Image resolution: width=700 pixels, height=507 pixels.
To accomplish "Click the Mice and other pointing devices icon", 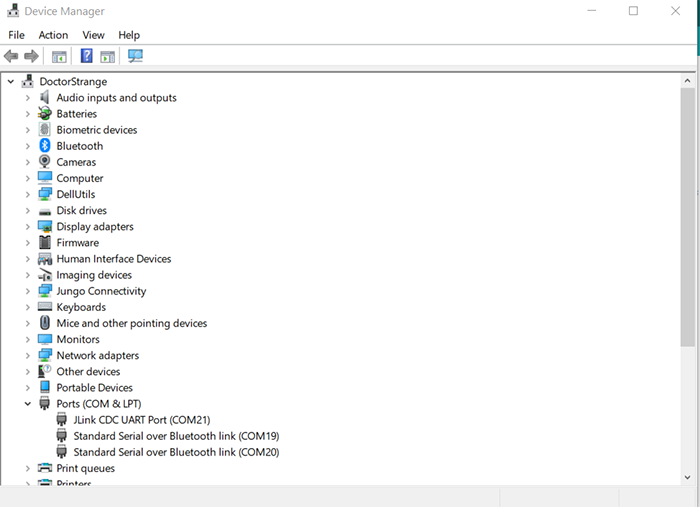I will [45, 323].
